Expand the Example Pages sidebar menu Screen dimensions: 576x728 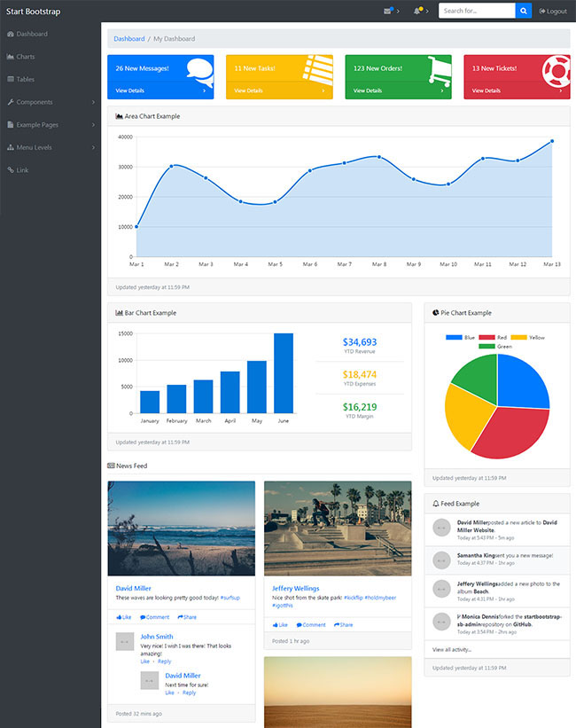tap(51, 124)
